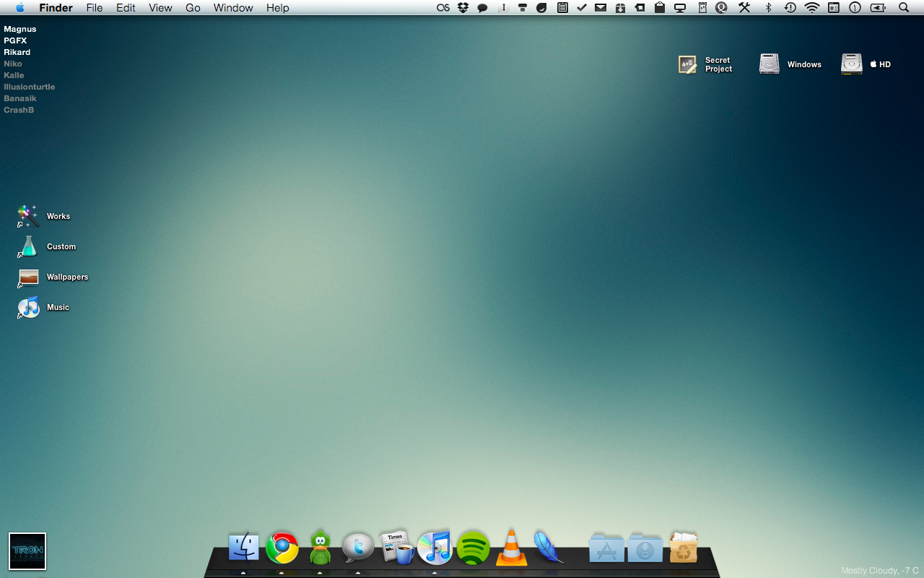The height and width of the screenshot is (578, 924).
Task: Click the 'Rikard' name in the list
Action: [17, 52]
